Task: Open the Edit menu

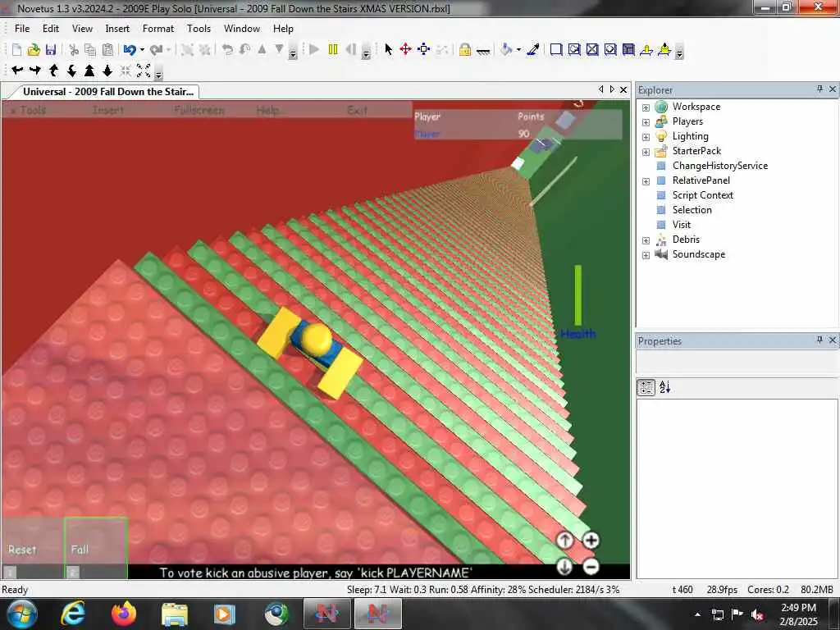Action: (x=51, y=29)
